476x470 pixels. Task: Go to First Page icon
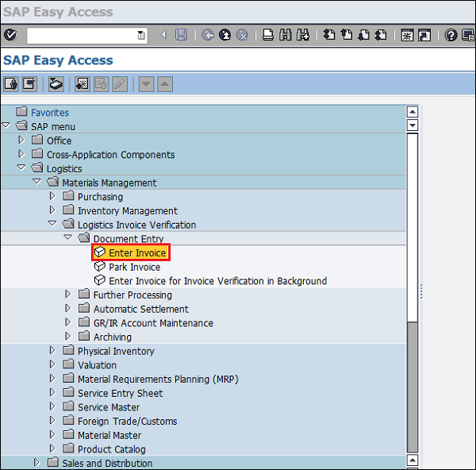coord(329,35)
